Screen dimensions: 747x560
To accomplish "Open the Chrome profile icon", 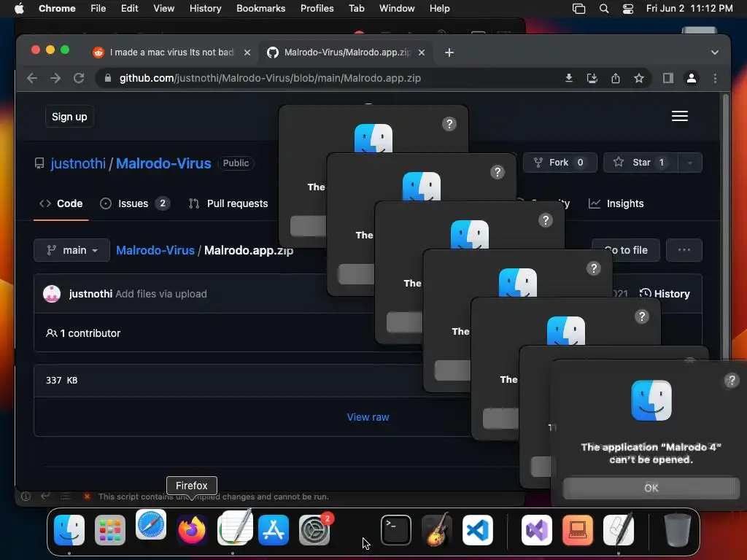I will tap(692, 78).
